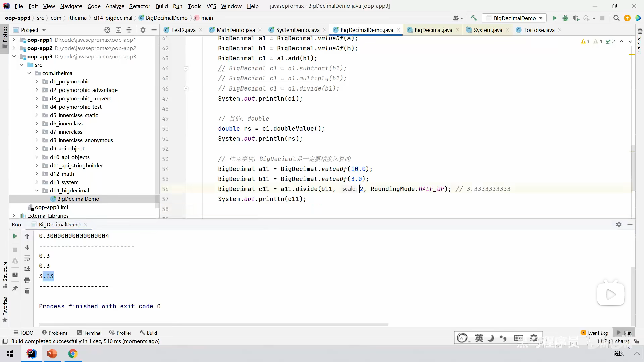Screen dimensions: 644x362
Task: Expand the d12_math package folder
Action: coord(37,174)
